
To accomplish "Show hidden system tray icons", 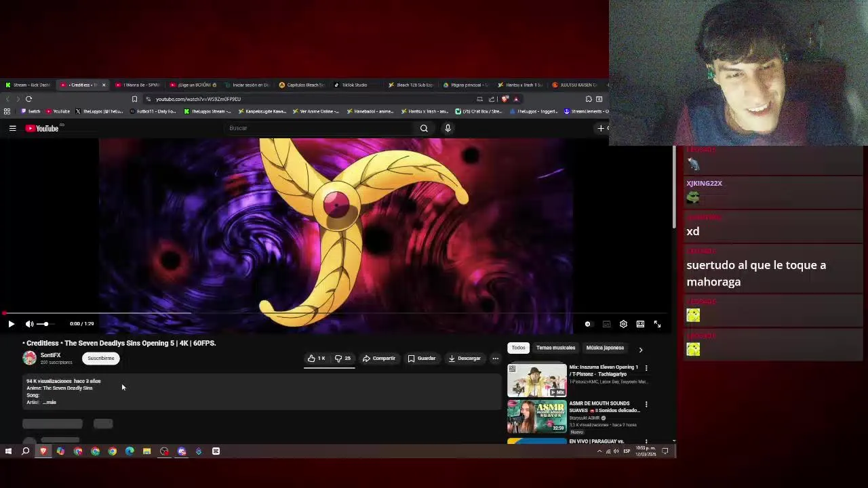I will pos(599,451).
